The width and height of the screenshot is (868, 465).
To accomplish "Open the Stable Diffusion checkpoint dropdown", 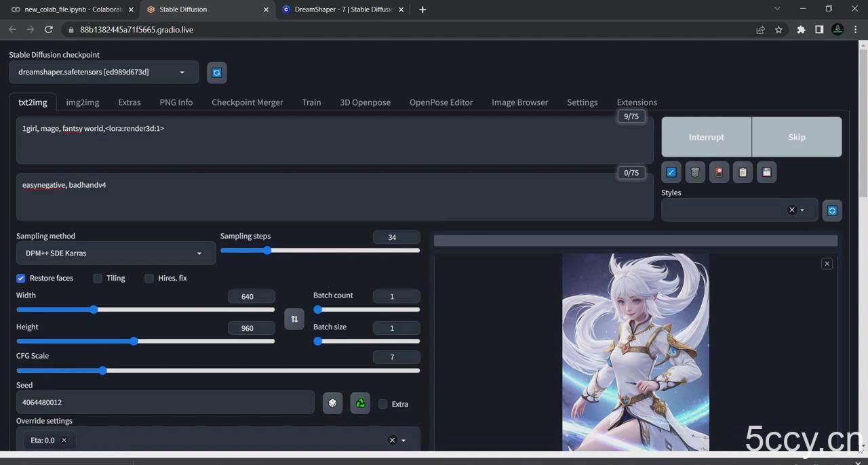I will tap(104, 72).
